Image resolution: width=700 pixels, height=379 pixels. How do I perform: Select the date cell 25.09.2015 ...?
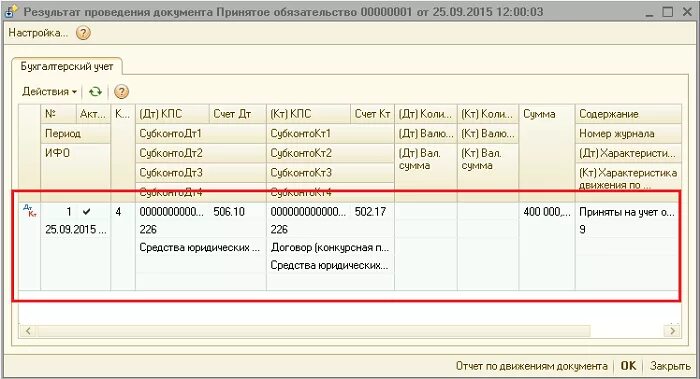tap(75, 229)
